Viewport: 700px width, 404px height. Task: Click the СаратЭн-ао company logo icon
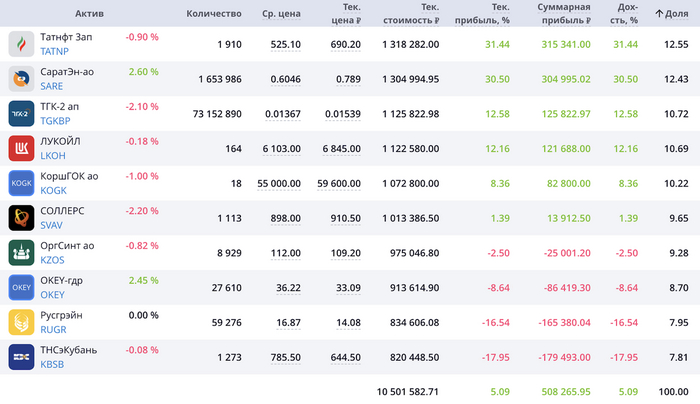coord(22,79)
